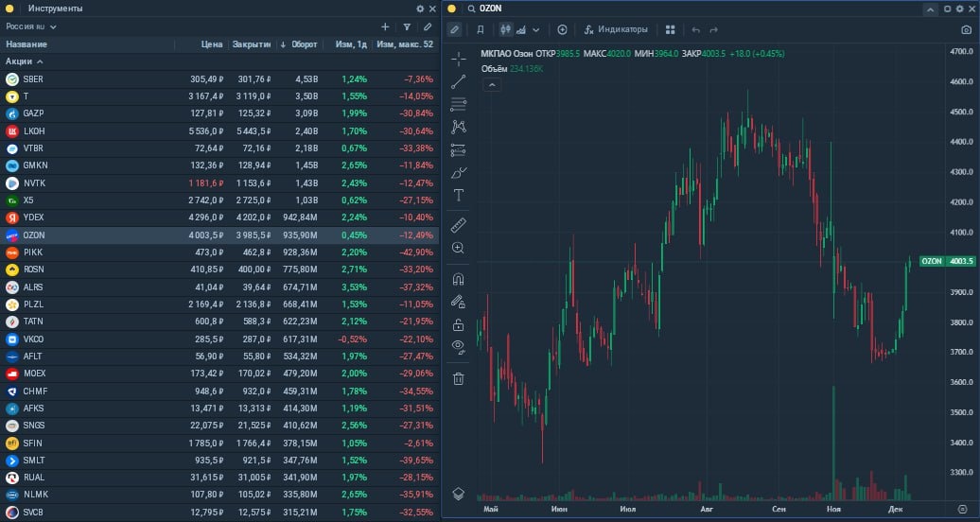Screen dimensions: 980x522
Task: Sort by Название column
Action: [x=26, y=44]
